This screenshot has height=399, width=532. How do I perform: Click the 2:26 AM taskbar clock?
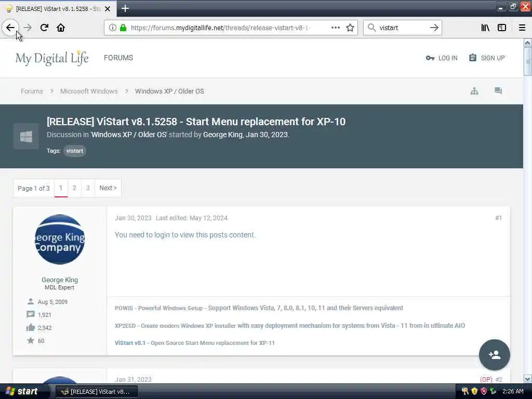(x=513, y=391)
